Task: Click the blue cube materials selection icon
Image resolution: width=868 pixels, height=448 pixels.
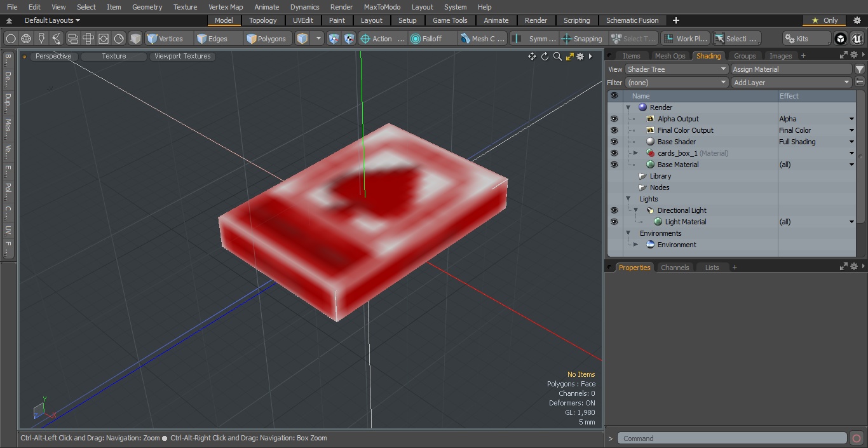Action: [x=302, y=39]
